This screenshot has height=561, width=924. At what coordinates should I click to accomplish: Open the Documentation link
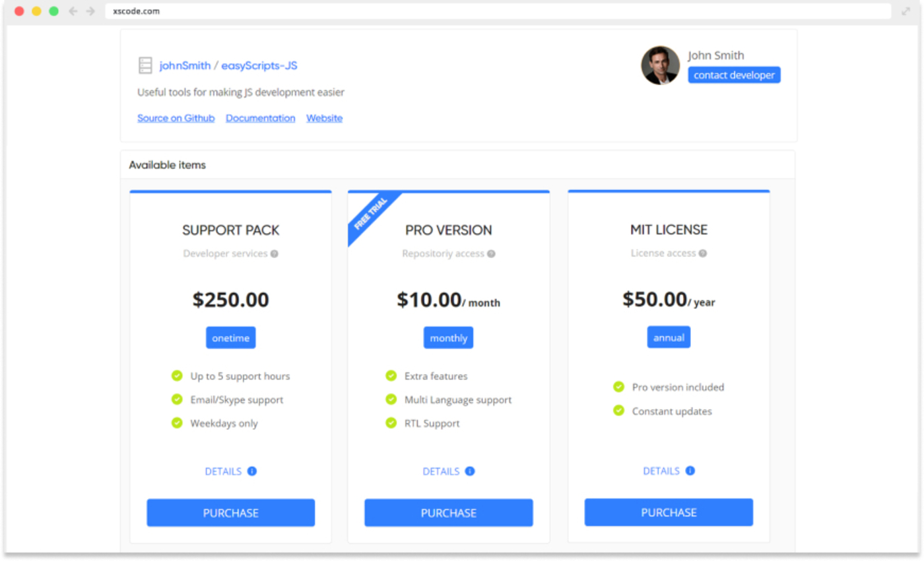(261, 117)
